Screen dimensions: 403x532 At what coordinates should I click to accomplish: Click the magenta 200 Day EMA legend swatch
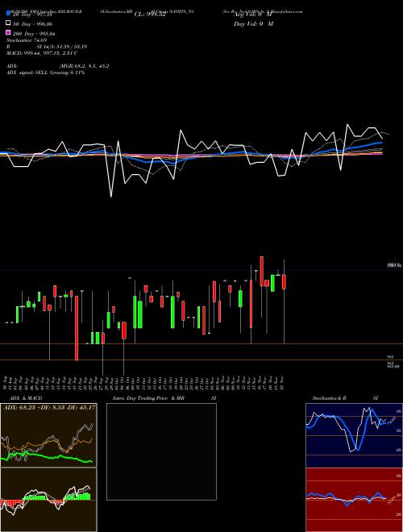click(8, 32)
